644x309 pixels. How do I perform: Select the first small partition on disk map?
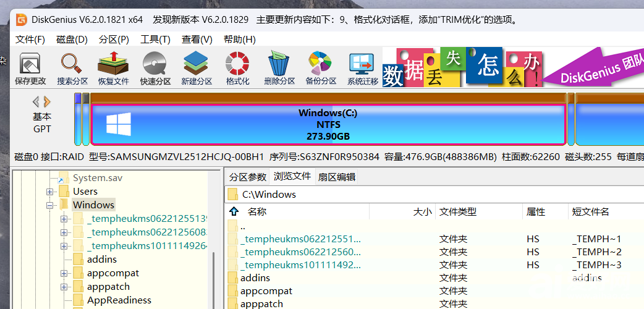point(78,119)
